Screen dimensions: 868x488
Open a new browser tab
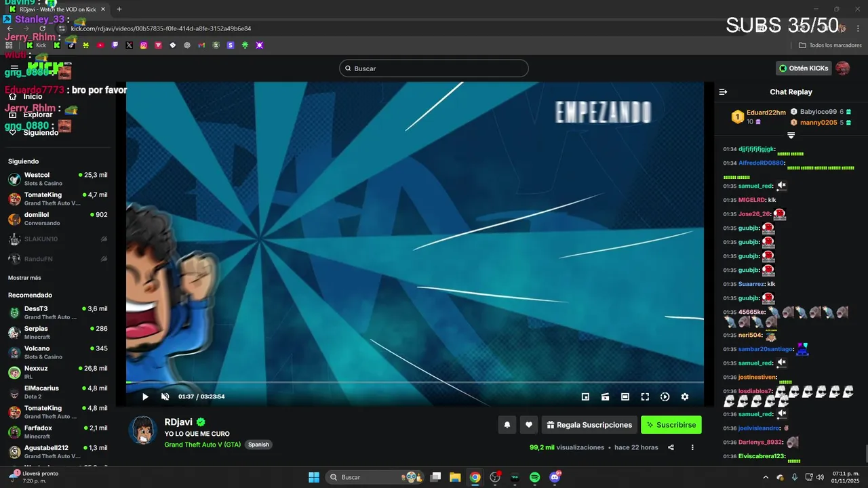click(x=119, y=9)
